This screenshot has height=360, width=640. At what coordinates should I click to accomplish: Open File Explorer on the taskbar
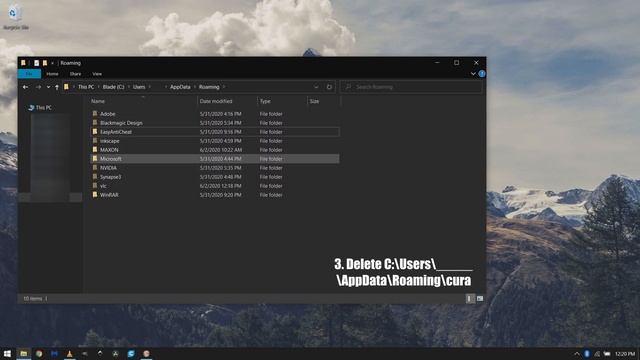pyautogui.click(x=24, y=353)
